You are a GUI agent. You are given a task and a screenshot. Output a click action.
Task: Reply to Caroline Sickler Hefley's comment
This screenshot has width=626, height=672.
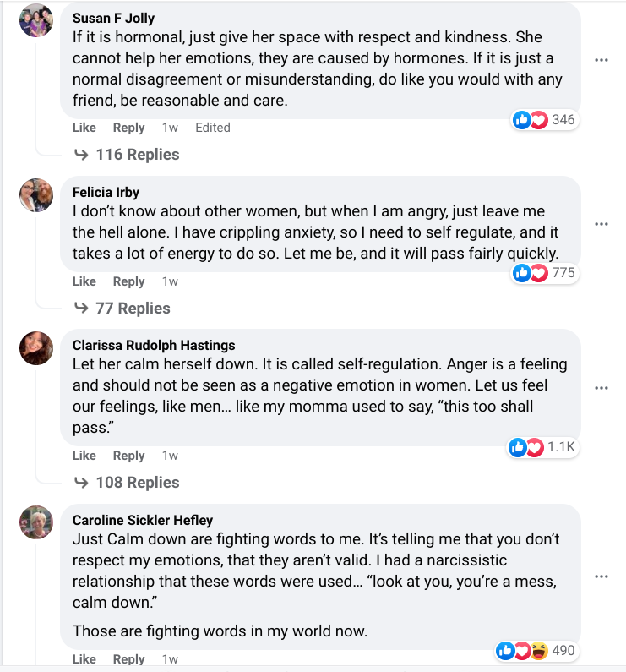click(x=129, y=659)
